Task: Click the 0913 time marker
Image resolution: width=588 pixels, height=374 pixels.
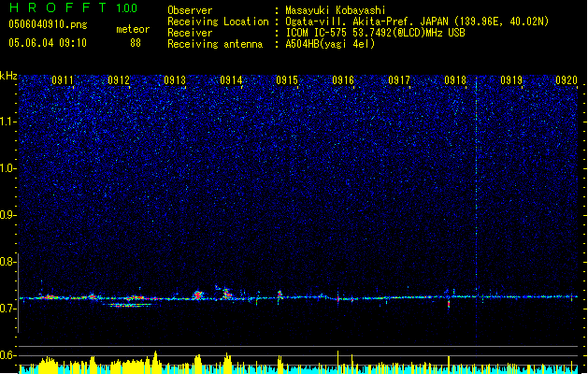Action: coord(175,80)
